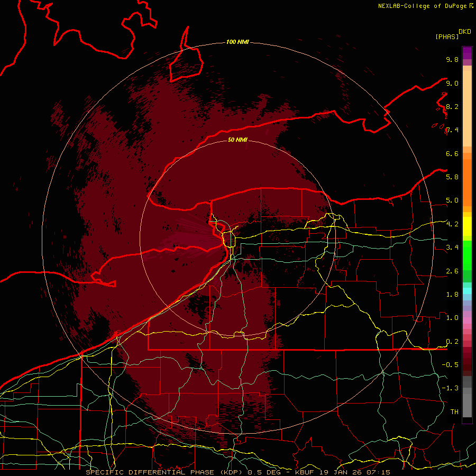Click the 1.0 scale value label

(x=452, y=318)
